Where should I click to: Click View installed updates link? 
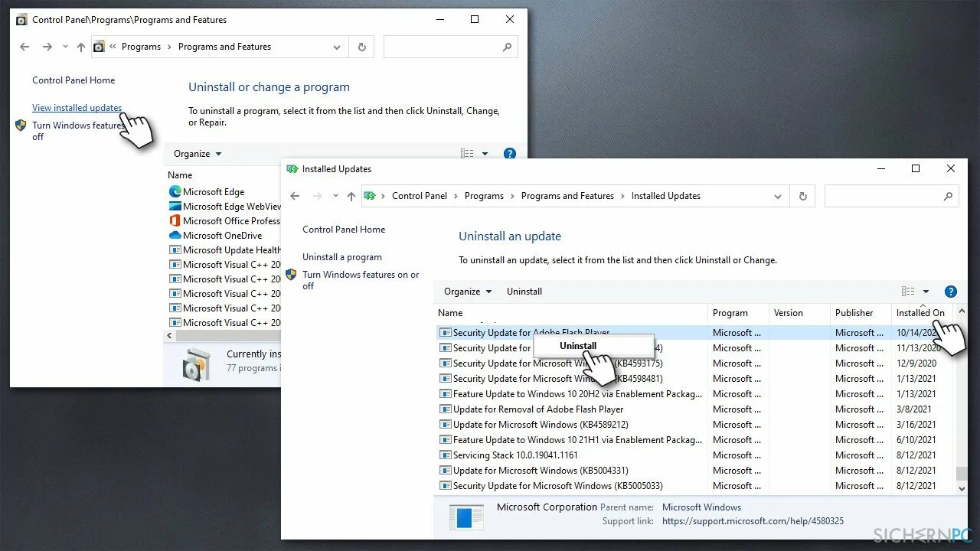[77, 108]
